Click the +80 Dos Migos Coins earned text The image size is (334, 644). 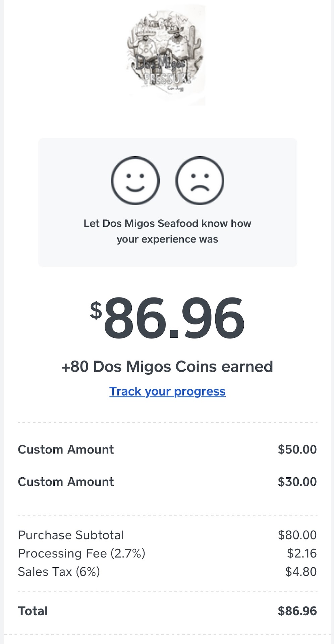click(x=167, y=367)
